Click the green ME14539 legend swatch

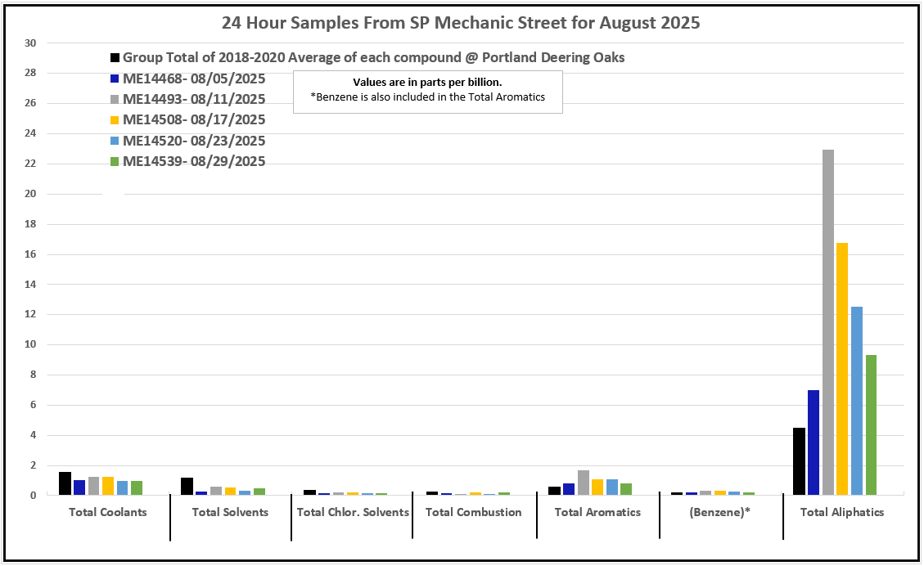pyautogui.click(x=115, y=162)
